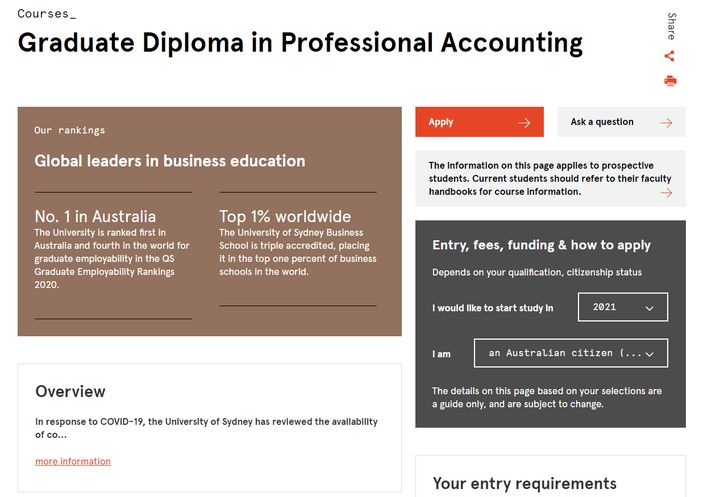Open the faculty handbooks notice for current students
Screen dimensions: 720x497
pyautogui.click(x=550, y=179)
